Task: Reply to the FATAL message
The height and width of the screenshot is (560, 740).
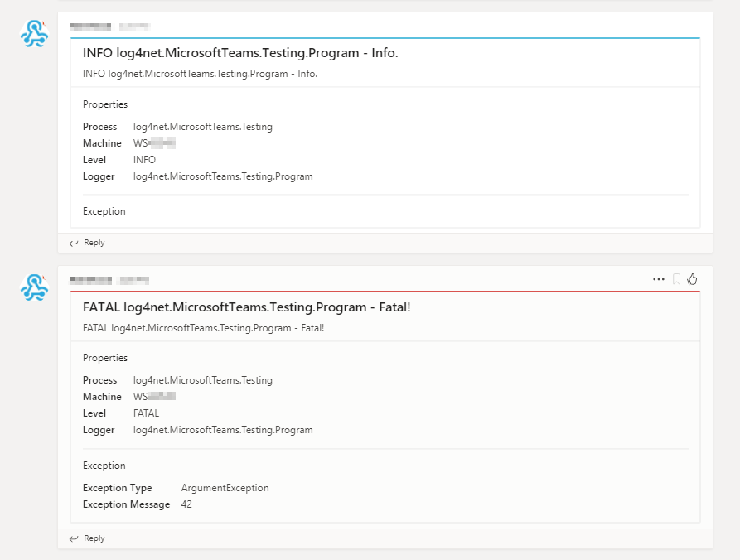Action: (x=94, y=538)
